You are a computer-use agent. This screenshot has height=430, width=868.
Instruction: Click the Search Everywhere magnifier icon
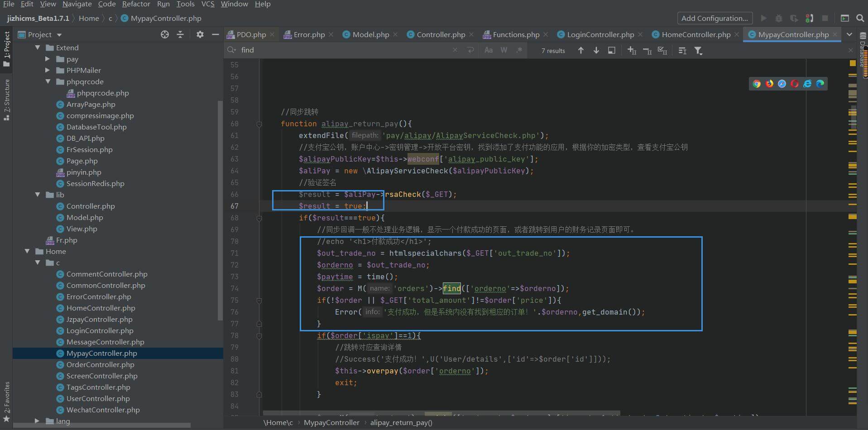pos(860,18)
